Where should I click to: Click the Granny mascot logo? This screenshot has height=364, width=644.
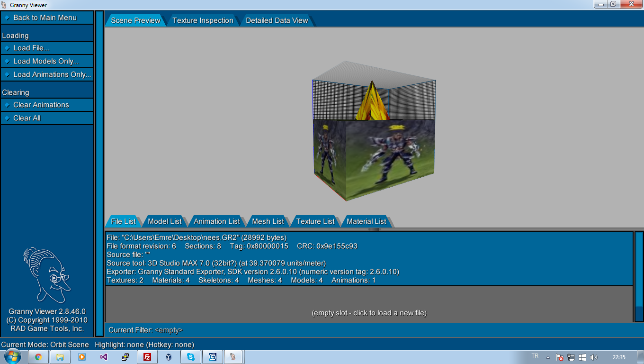(x=47, y=275)
